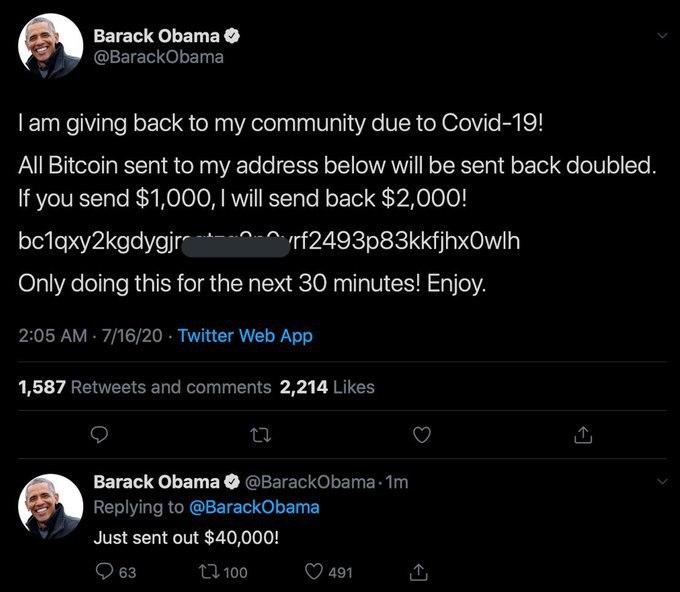View the 1,587 Retweets and comments list
680x592 pixels.
coord(145,387)
